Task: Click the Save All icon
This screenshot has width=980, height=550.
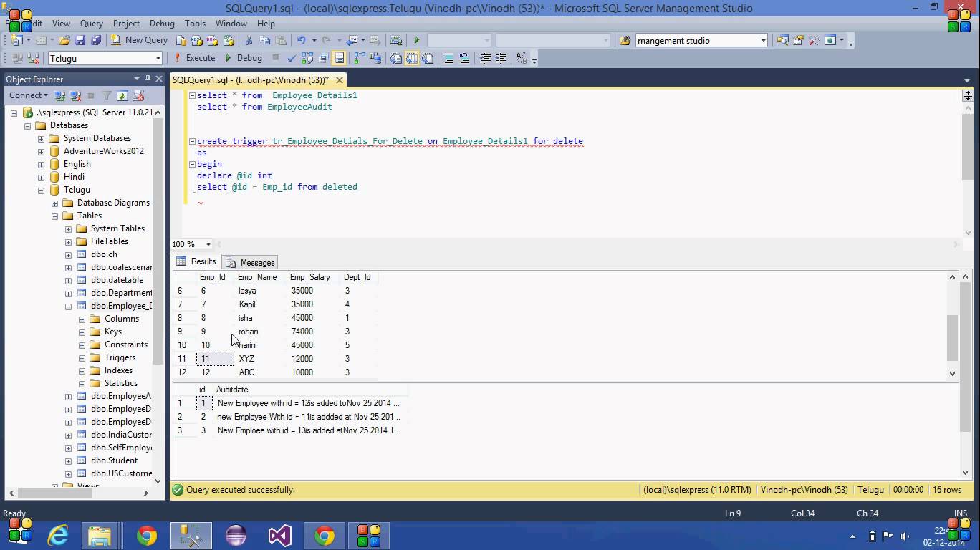Action: (95, 40)
